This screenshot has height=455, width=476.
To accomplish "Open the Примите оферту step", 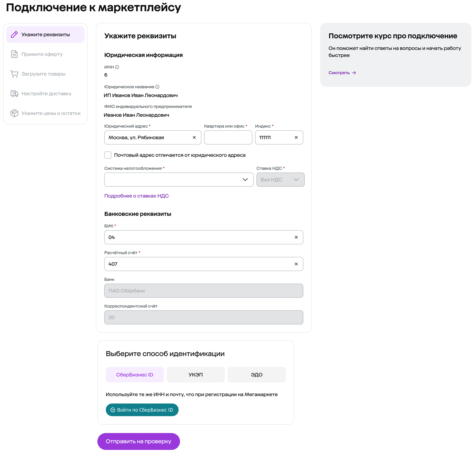I will [x=42, y=54].
